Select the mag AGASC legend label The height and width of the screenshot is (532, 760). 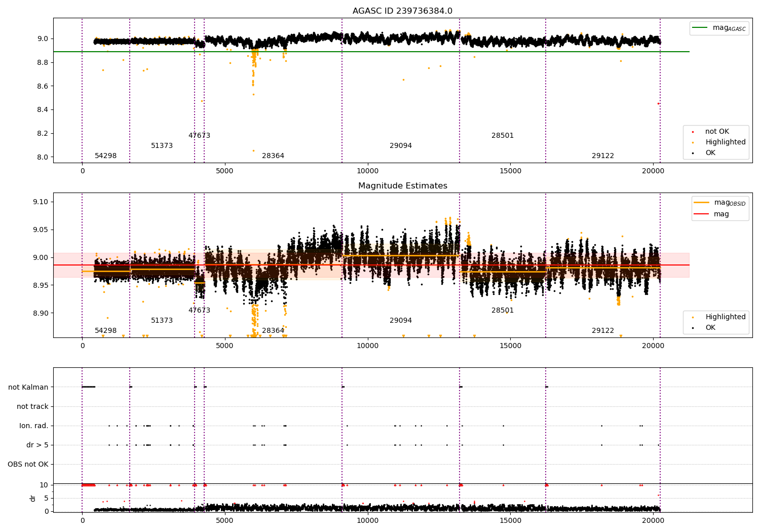[729, 28]
